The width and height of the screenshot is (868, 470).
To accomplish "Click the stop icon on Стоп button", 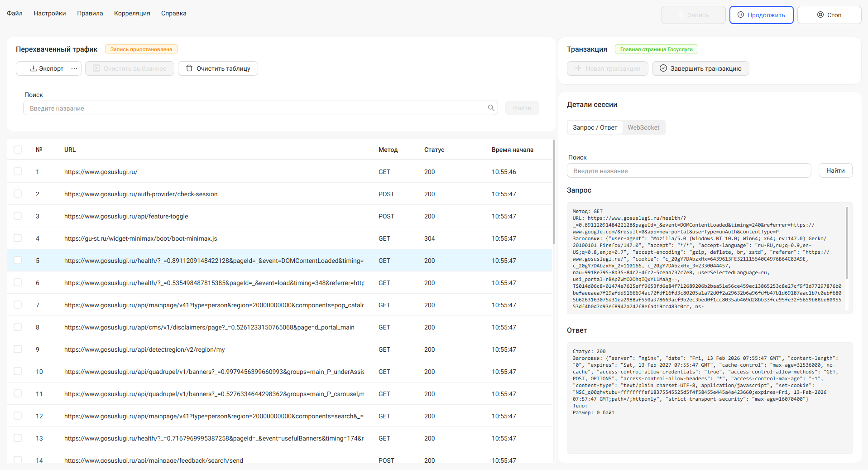I will point(820,15).
